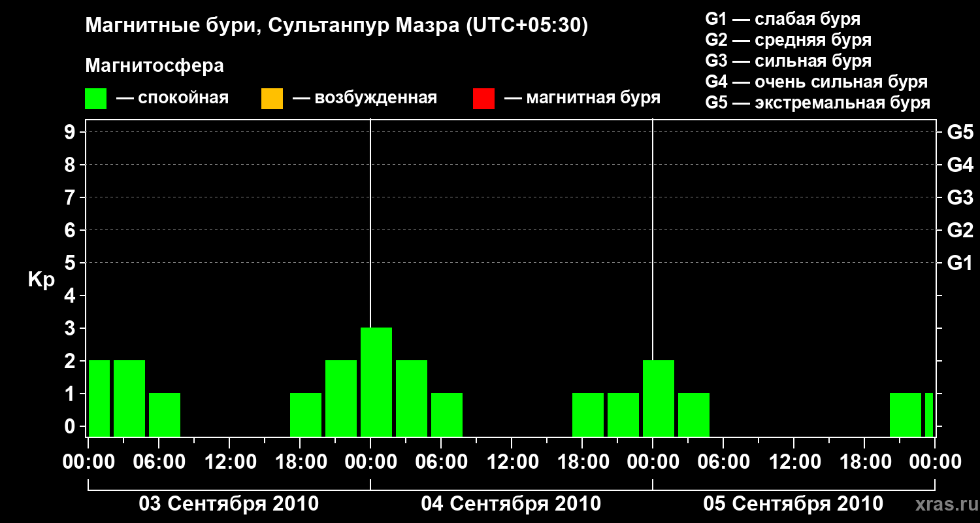Click the '04 Сентября 2010' date label

(x=511, y=504)
